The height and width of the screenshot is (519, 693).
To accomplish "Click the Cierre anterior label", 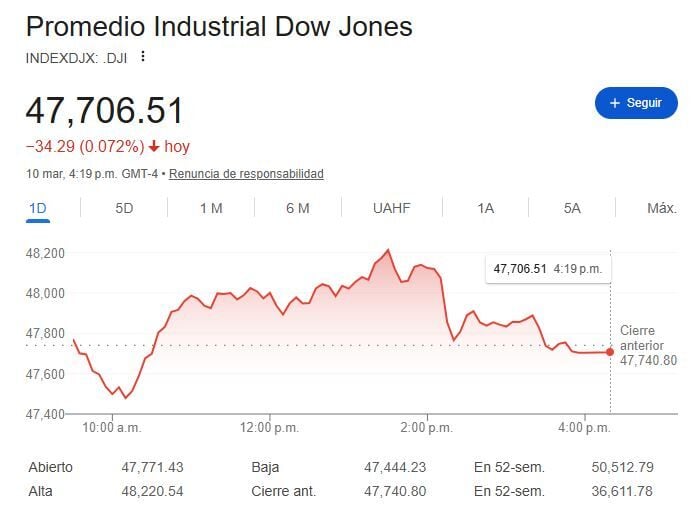I will click(x=647, y=338).
